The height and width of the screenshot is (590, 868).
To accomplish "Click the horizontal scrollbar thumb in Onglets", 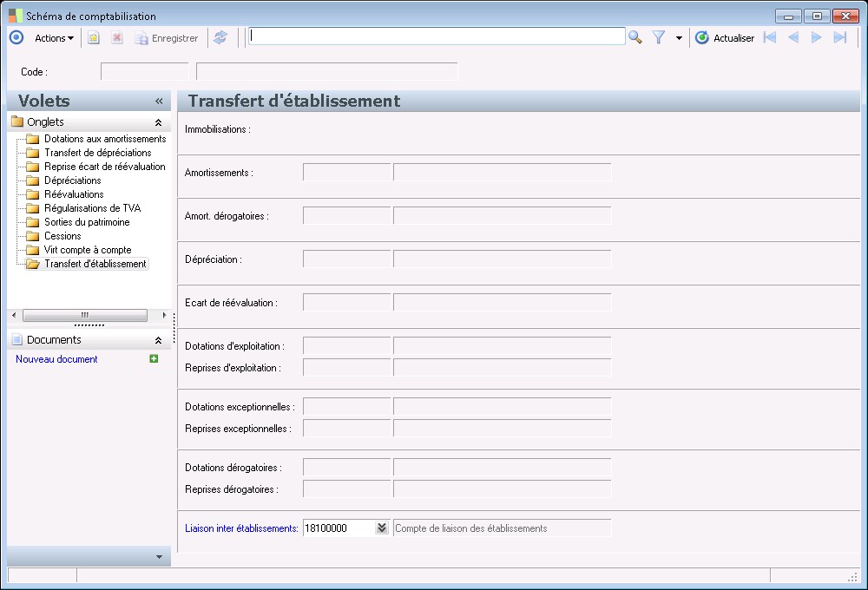I will (85, 315).
